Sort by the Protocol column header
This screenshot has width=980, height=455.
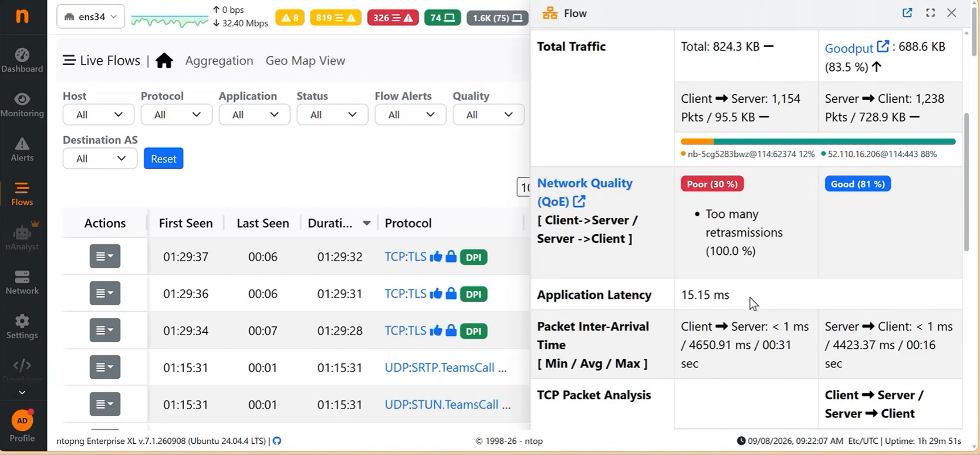click(408, 223)
